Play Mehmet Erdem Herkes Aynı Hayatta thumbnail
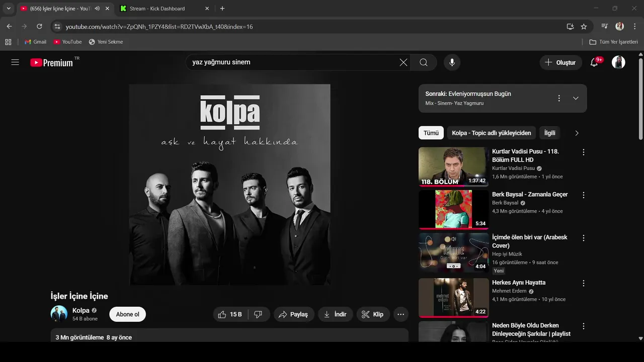 pos(453,297)
